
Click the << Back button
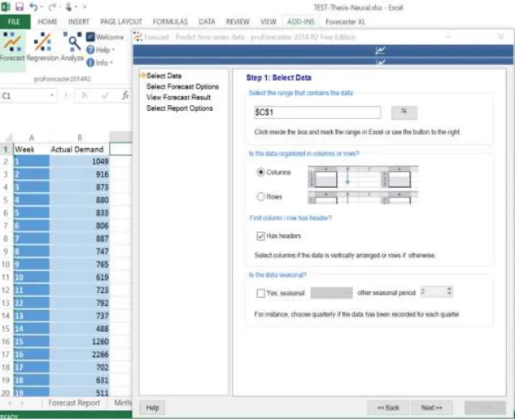click(388, 408)
